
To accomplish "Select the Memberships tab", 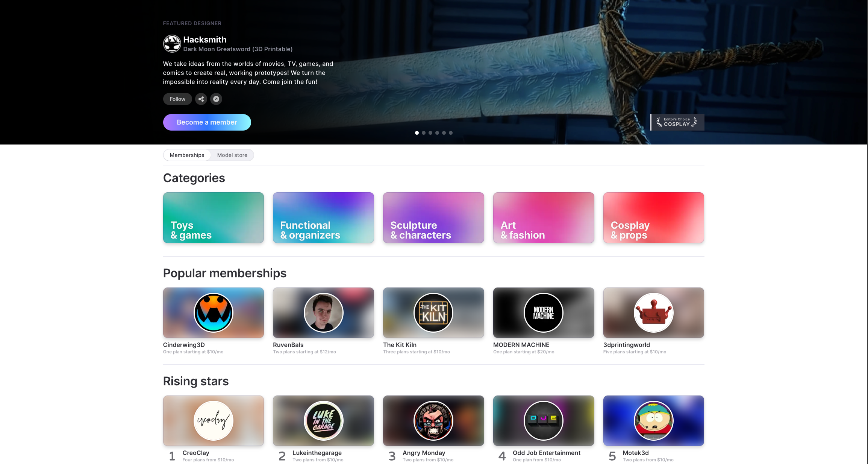I will point(187,155).
